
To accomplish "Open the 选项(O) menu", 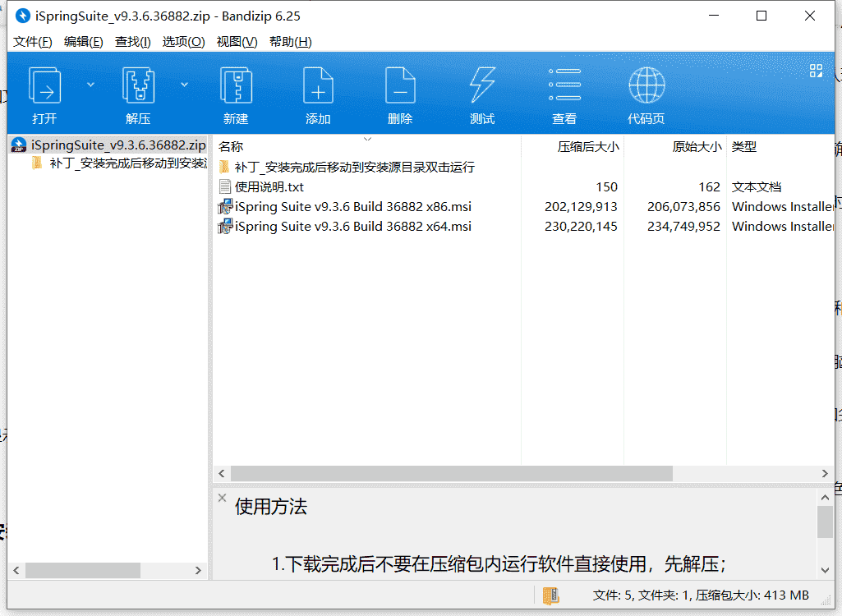I will click(184, 41).
